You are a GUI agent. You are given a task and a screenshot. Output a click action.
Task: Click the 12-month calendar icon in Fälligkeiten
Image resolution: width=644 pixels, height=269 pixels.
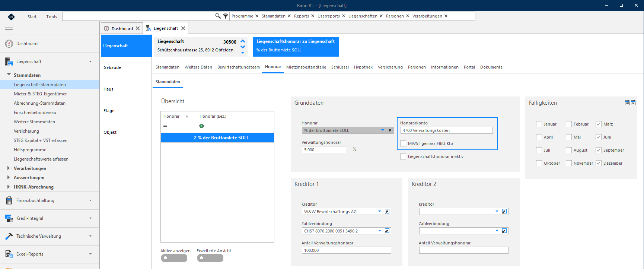click(627, 102)
